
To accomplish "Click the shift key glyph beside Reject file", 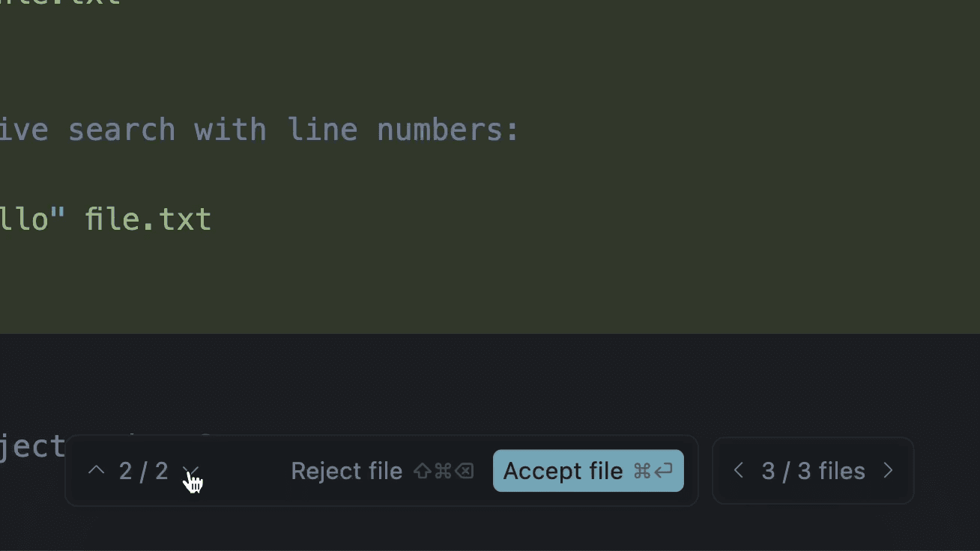I will pyautogui.click(x=423, y=471).
